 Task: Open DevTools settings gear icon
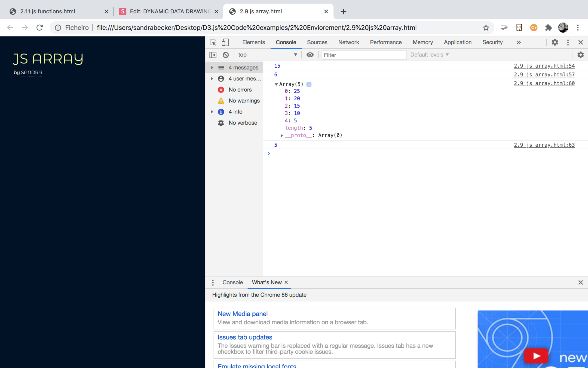click(555, 42)
